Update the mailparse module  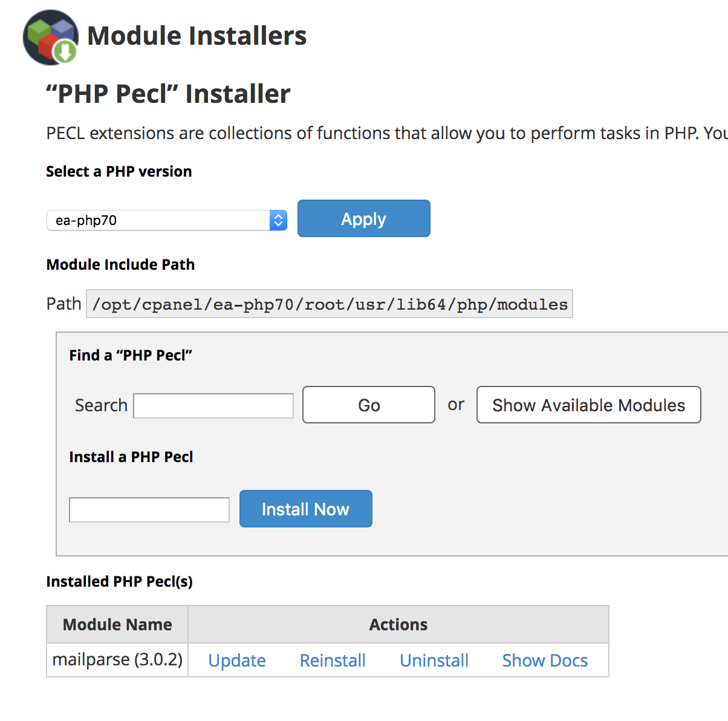coord(237,661)
